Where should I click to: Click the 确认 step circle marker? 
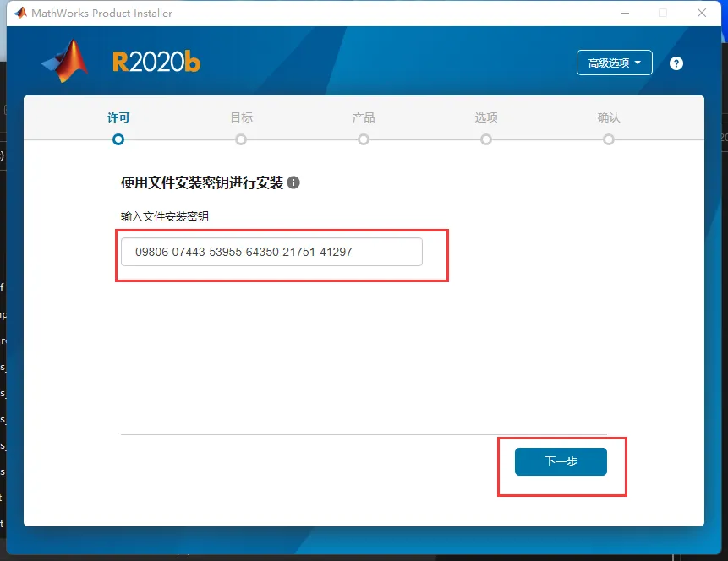pos(609,139)
